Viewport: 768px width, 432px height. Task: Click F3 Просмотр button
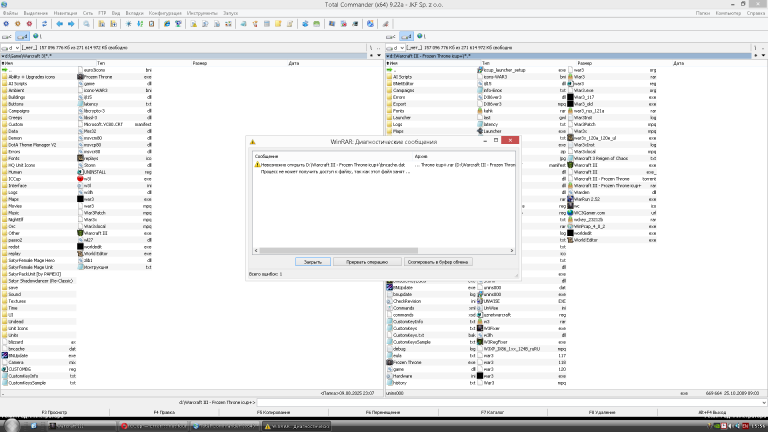pos(54,412)
